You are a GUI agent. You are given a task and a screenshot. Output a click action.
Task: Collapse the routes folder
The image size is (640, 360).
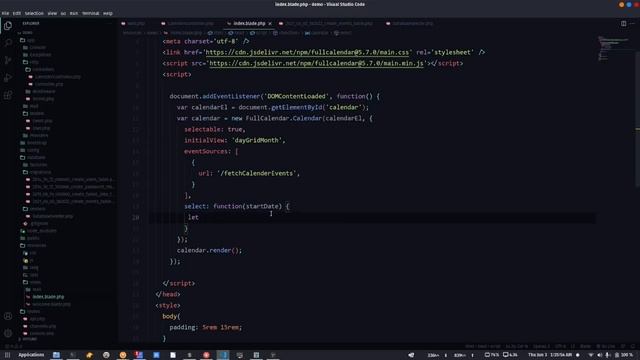pos(30,311)
